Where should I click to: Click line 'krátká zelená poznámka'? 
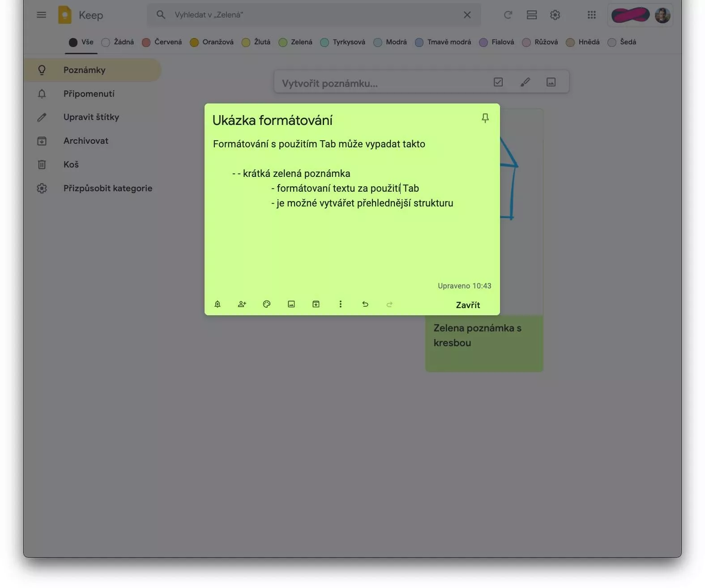(296, 174)
